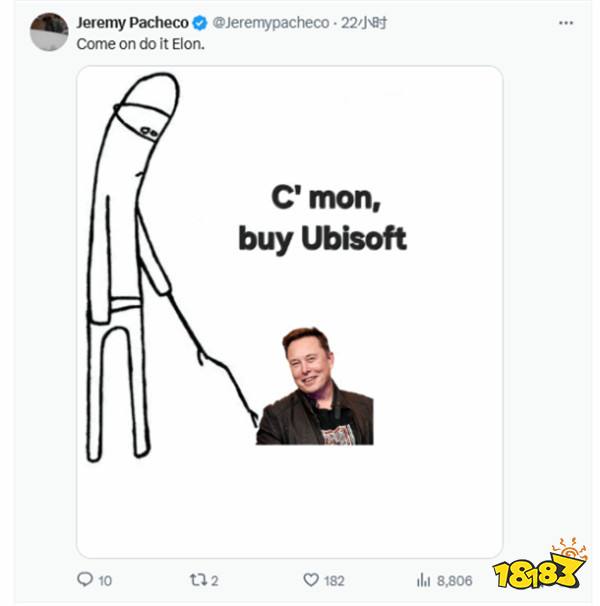Screen dimensions: 600x606
Task: Open the reply comment bubble icon
Action: click(x=85, y=579)
